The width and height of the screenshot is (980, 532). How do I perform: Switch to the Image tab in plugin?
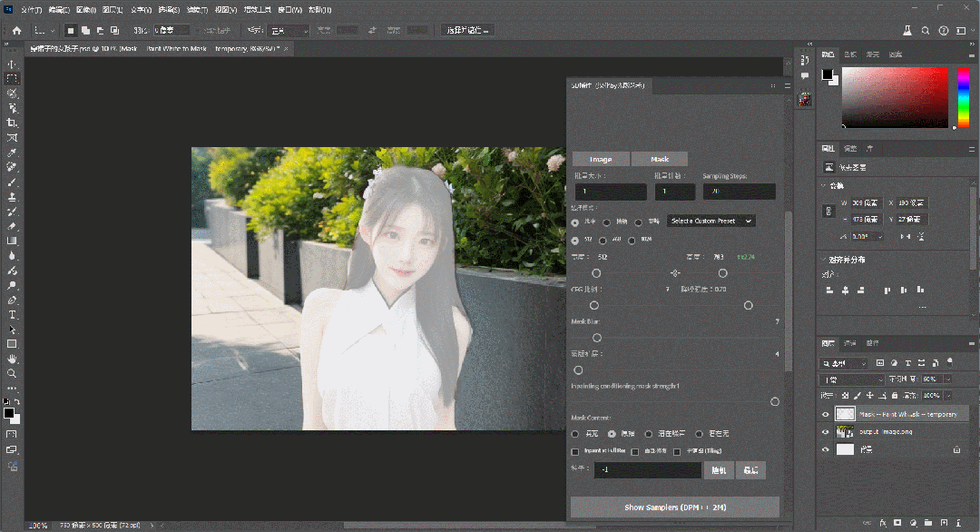click(x=601, y=160)
